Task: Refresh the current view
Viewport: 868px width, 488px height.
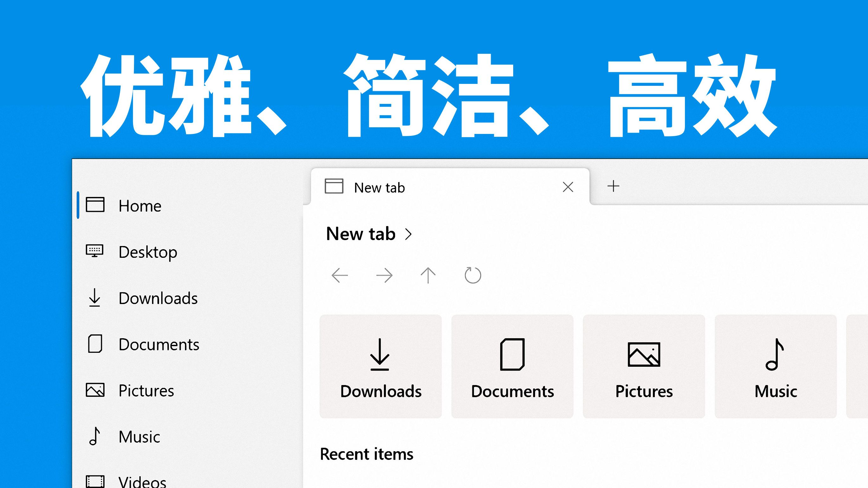Action: click(x=473, y=275)
